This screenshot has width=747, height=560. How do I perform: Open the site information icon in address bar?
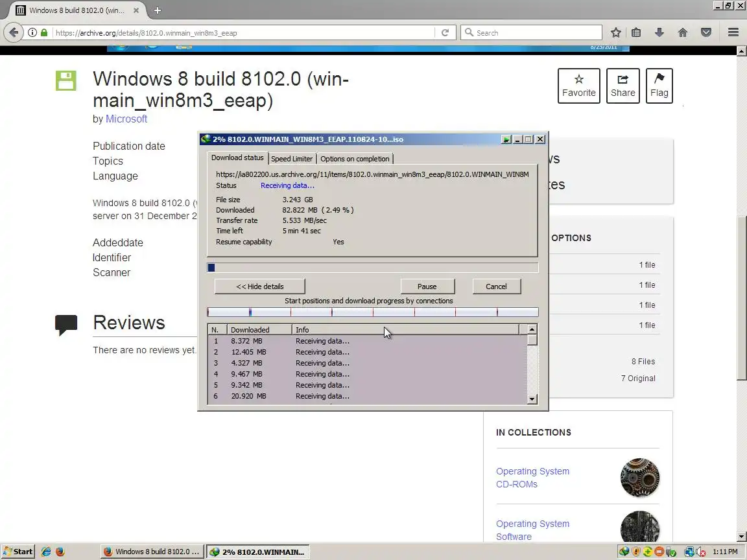click(32, 33)
